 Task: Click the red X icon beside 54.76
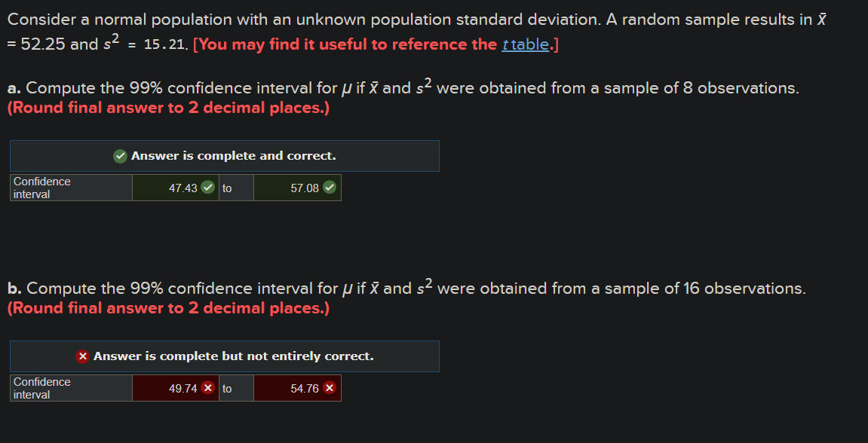coord(330,388)
